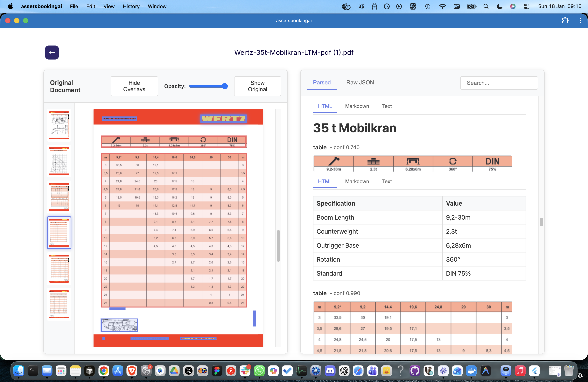
Task: Open Control Center in menu bar
Action: tap(527, 6)
